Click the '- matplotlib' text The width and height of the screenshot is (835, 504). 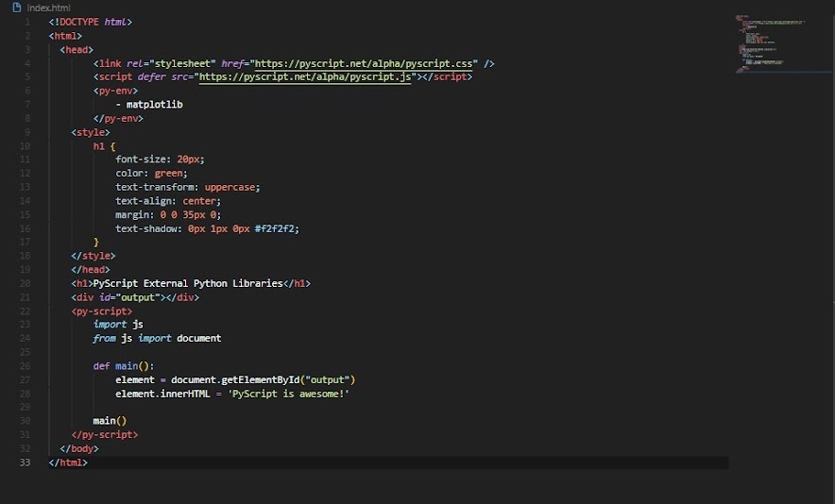(x=149, y=105)
